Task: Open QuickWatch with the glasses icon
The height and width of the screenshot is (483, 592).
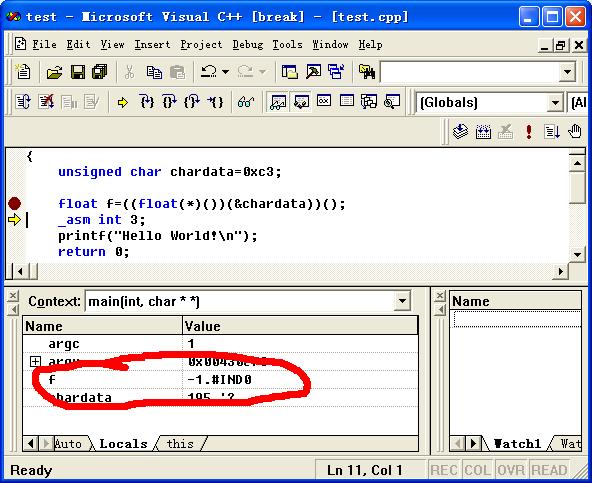Action: pyautogui.click(x=246, y=102)
